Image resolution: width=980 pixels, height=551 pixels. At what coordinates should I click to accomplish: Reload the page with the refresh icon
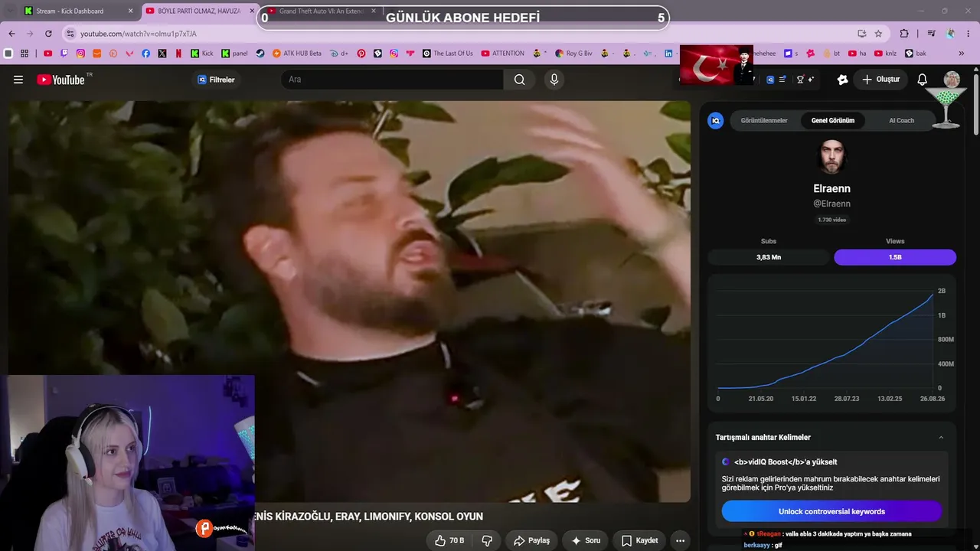(48, 34)
